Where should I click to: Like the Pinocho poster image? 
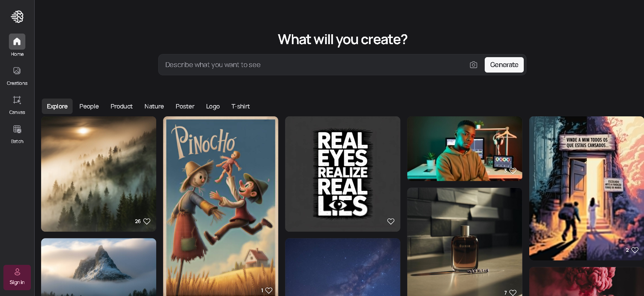click(269, 291)
